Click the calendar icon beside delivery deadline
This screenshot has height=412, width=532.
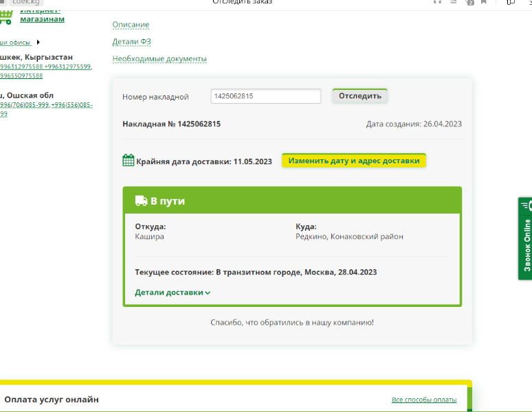pos(128,161)
